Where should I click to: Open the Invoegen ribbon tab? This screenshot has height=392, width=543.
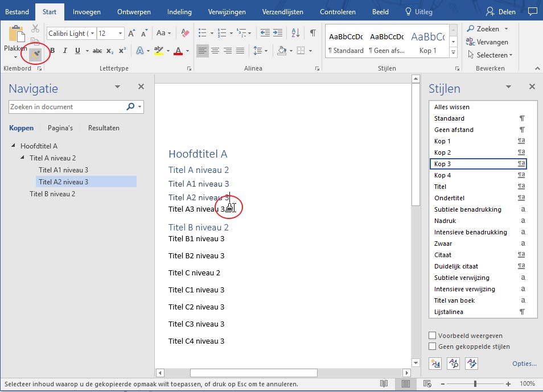click(x=87, y=11)
